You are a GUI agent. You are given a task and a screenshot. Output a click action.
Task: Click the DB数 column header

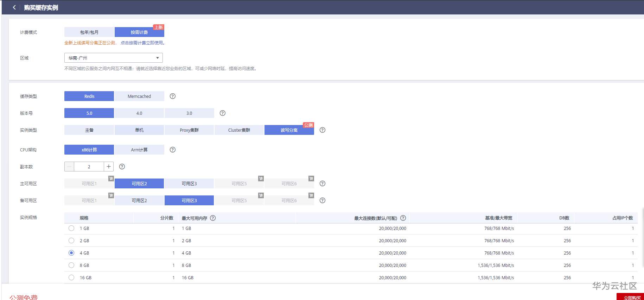point(564,218)
